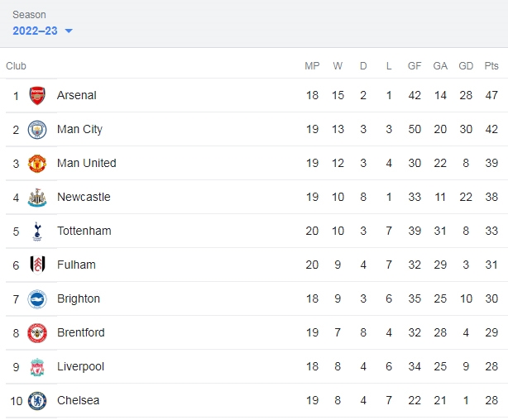Open the Newcastle team name link
This screenshot has width=508, height=420.
pyautogui.click(x=84, y=197)
